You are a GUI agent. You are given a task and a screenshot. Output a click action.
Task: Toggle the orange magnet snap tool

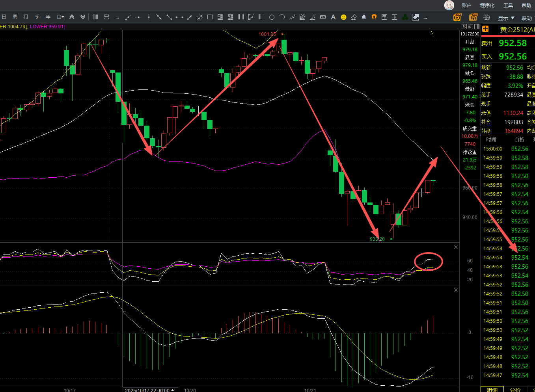pos(374,17)
